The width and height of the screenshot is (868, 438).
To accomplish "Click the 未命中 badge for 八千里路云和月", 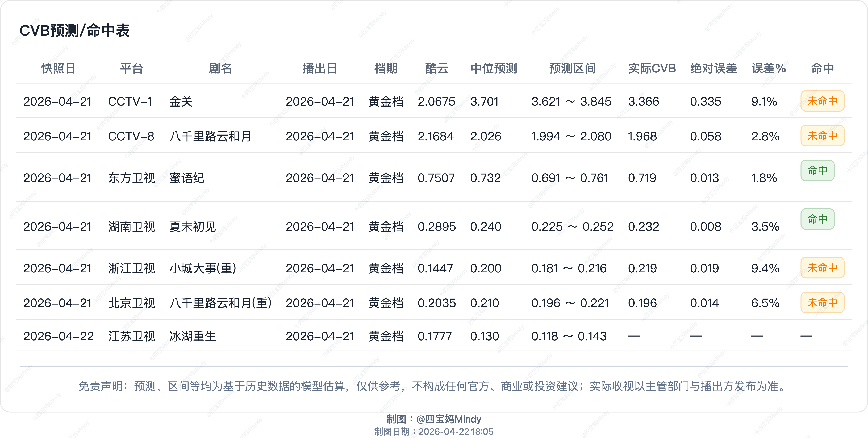I will pos(822,136).
